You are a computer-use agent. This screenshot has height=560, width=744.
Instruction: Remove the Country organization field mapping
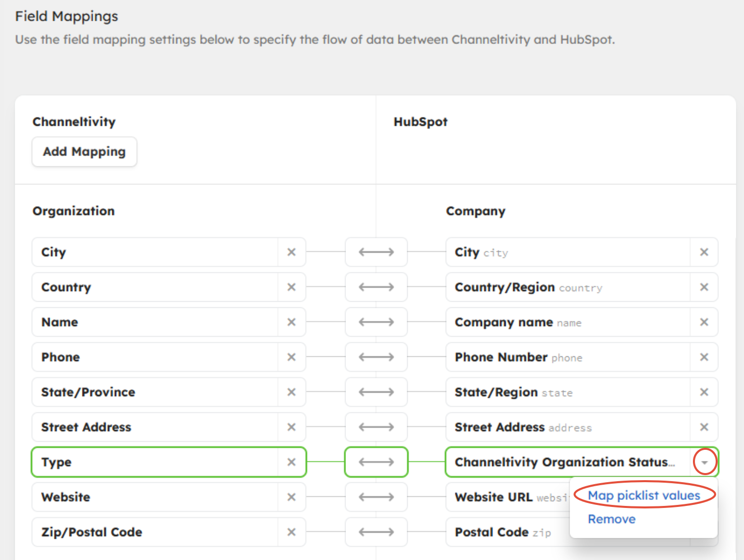coord(291,287)
